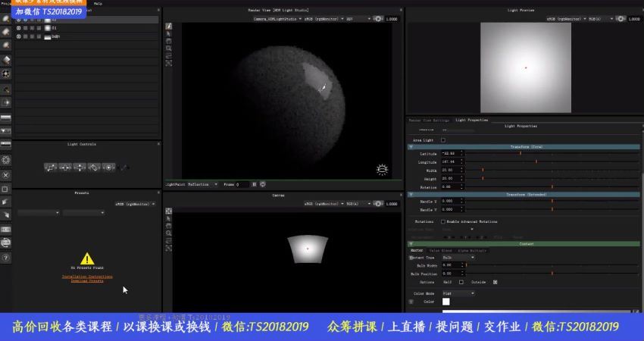644x341 pixels.
Task: Open the question mark help icon
Action: (x=6, y=258)
